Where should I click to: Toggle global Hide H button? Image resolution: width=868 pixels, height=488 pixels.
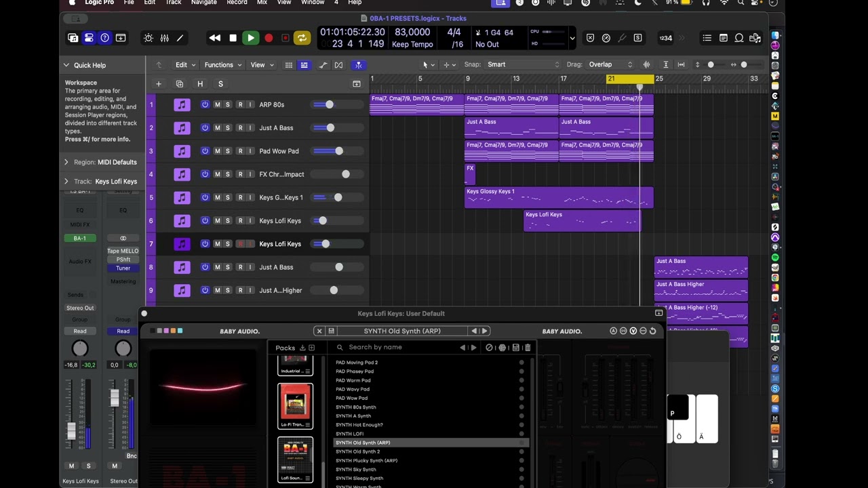click(200, 84)
